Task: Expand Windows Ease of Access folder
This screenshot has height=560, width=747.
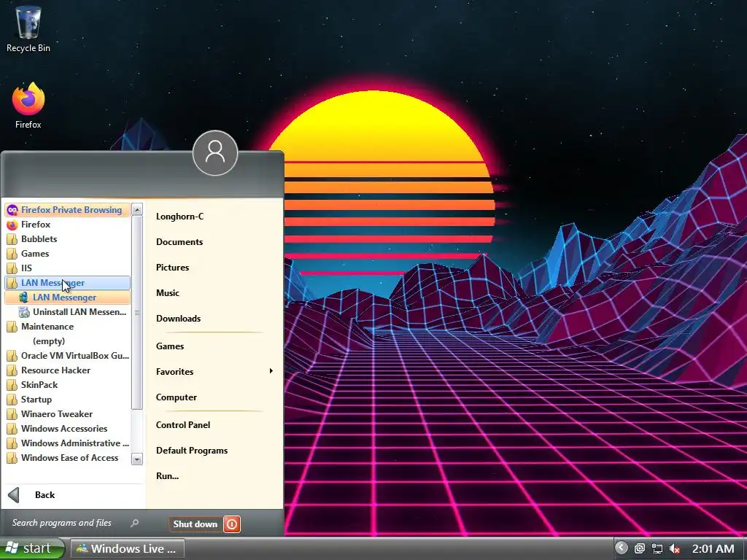Action: (67, 458)
